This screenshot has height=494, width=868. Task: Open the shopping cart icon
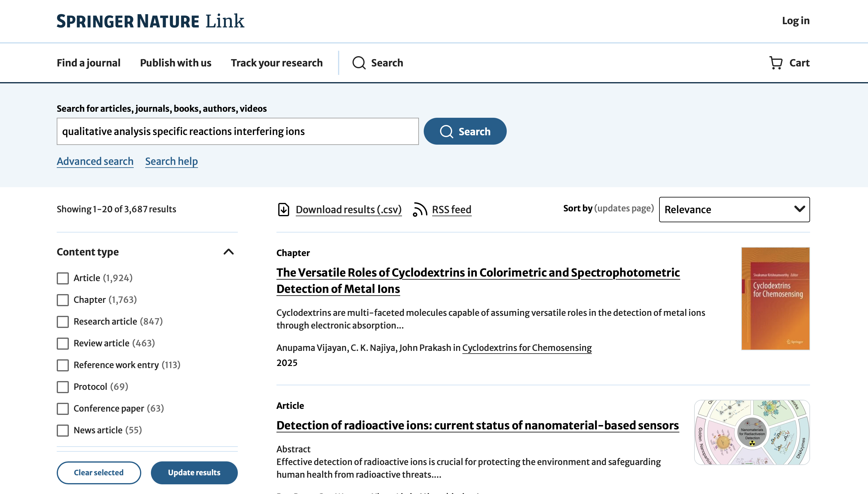tap(776, 63)
